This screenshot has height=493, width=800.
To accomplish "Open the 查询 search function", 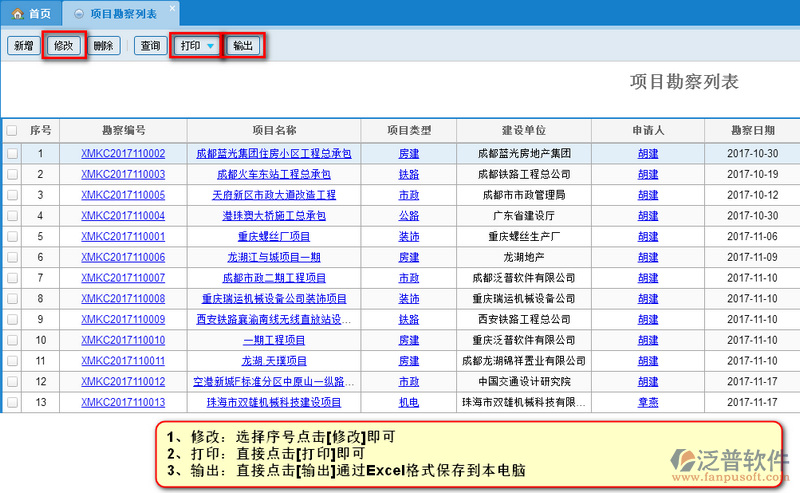I will [150, 46].
